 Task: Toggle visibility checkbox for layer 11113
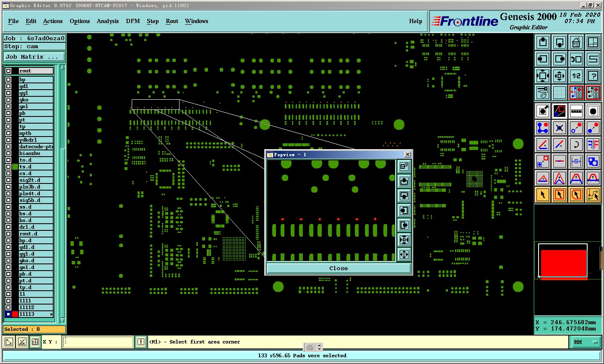[x=8, y=314]
